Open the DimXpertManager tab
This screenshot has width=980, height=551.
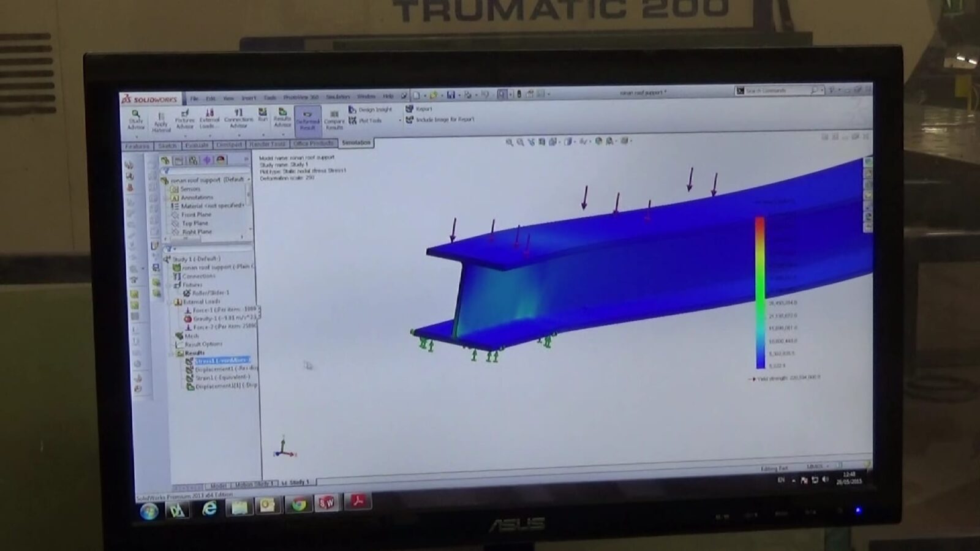tap(207, 160)
